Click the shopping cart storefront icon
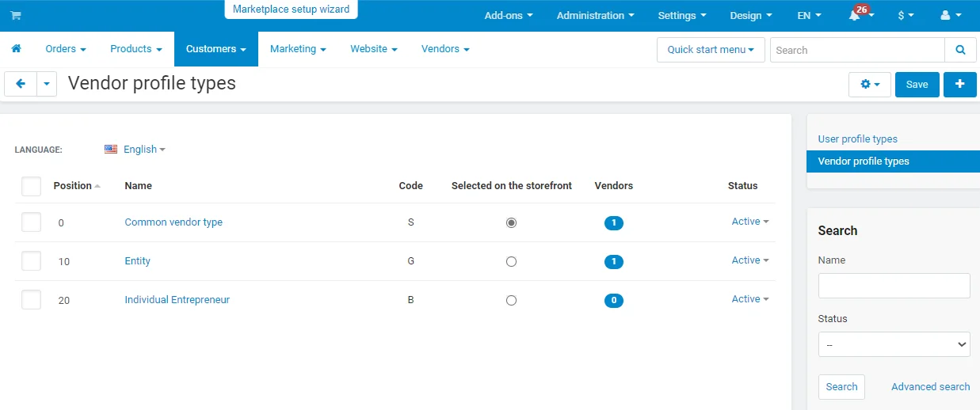This screenshot has width=980, height=410. pos(16,16)
